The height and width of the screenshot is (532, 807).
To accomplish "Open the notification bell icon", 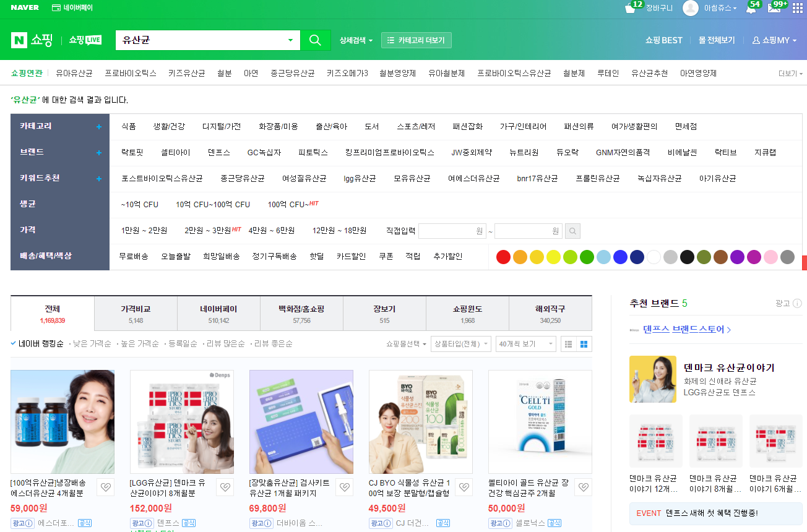I will [751, 8].
